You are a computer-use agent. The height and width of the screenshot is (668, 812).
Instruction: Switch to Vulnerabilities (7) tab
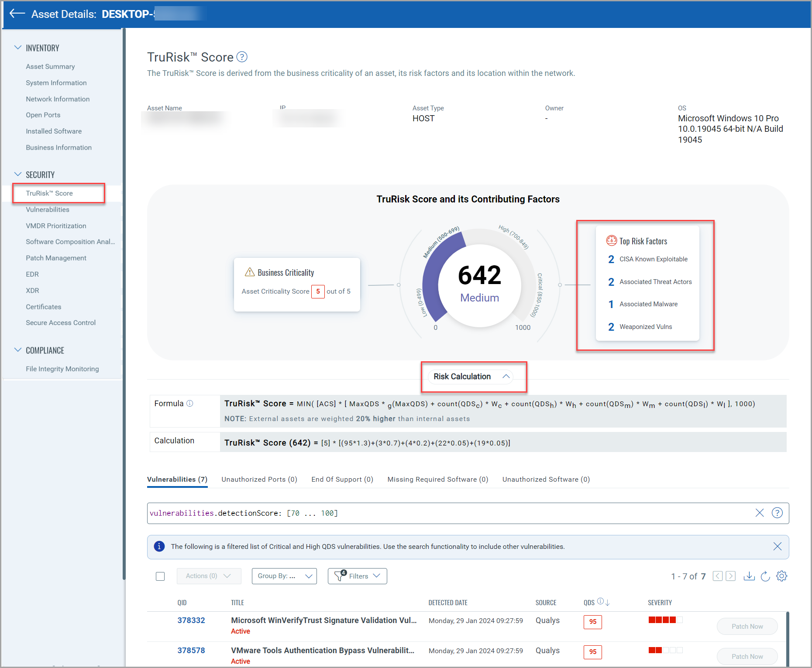tap(177, 479)
